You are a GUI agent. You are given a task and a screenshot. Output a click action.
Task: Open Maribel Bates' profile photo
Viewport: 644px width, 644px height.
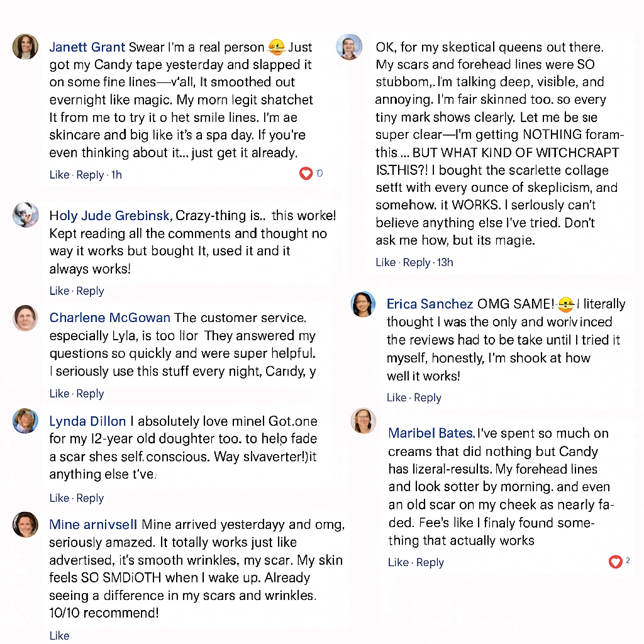click(364, 421)
